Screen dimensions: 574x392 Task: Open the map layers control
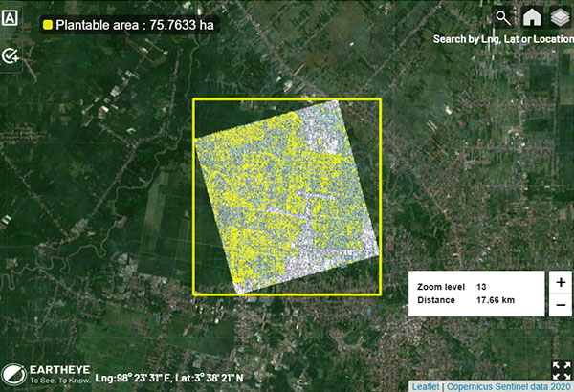559,17
